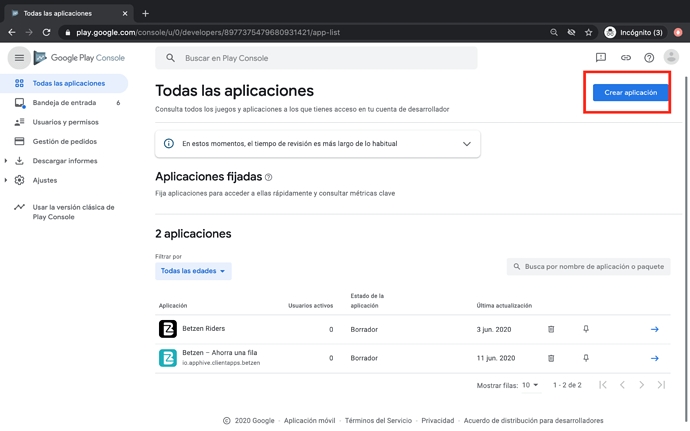Screen dimensions: 690x431
Task: Click the Última actualización column header
Action: click(x=504, y=306)
